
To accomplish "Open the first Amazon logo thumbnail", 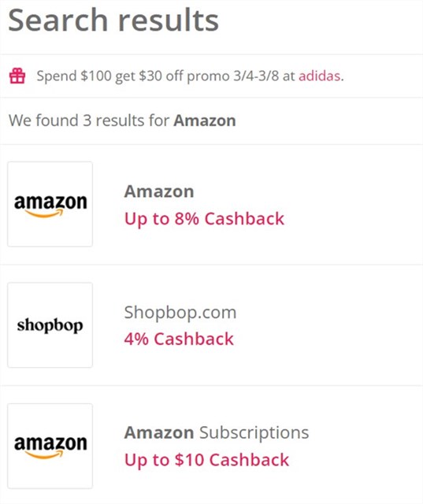I will coord(50,204).
